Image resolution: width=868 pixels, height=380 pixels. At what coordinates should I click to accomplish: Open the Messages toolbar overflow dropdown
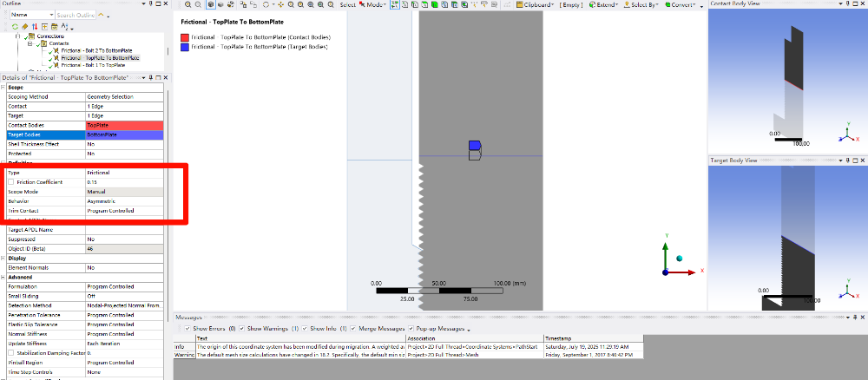pyautogui.click(x=469, y=331)
